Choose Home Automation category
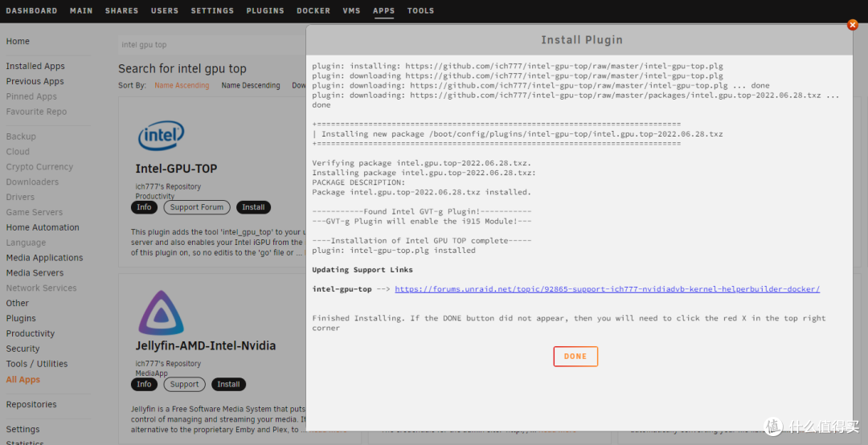The width and height of the screenshot is (868, 445). pos(43,227)
